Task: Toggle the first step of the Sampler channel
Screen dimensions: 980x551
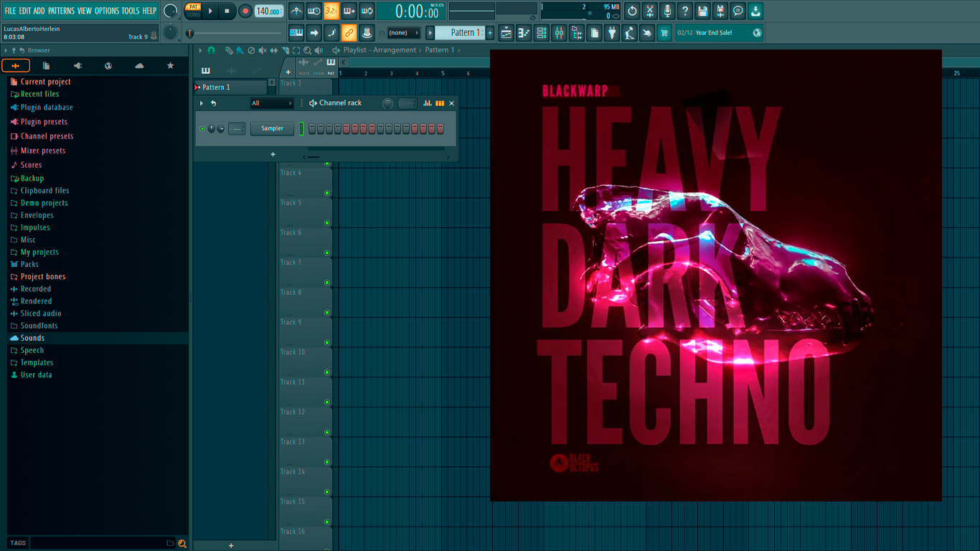Action: pyautogui.click(x=313, y=128)
